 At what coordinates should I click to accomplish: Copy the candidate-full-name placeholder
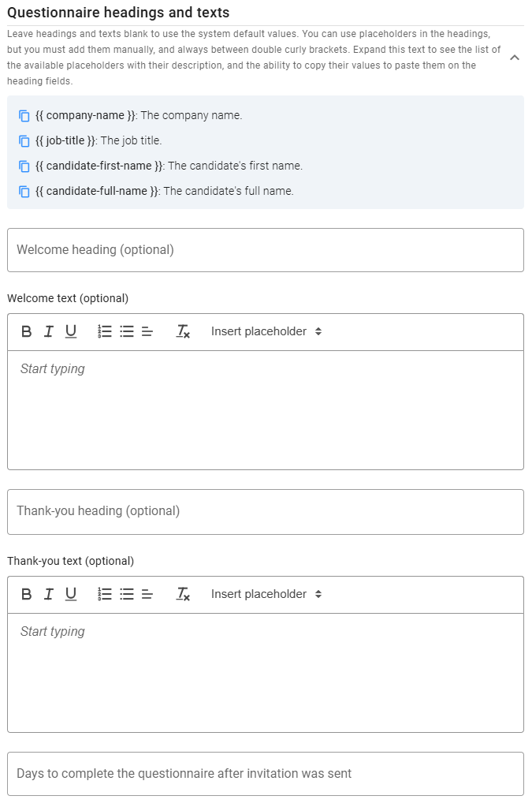(x=22, y=191)
